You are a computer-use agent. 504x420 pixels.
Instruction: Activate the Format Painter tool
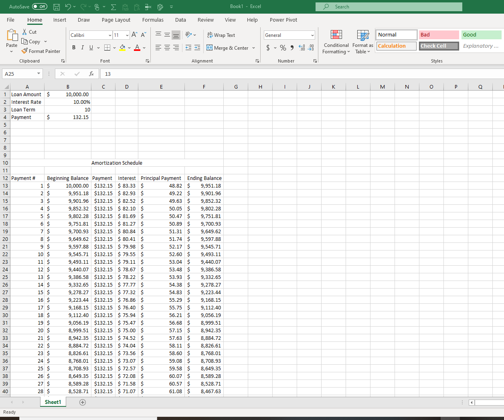tap(41, 51)
